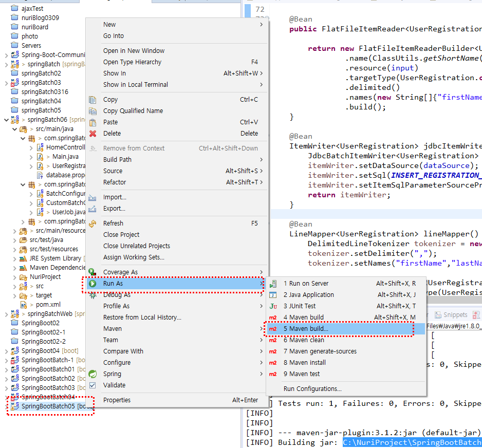Click the Snippets tab icon
The height and width of the screenshot is (448, 482).
point(438,314)
